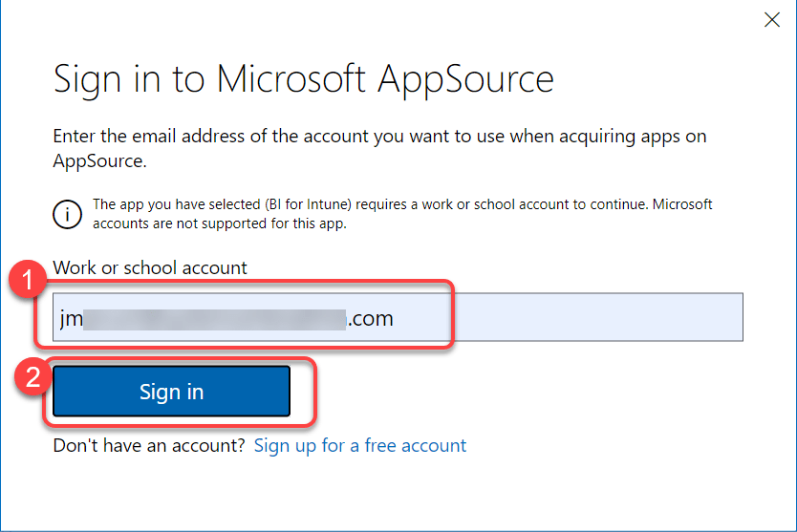Image resolution: width=797 pixels, height=532 pixels.
Task: Open the Sign up for a free account link
Action: 360,445
